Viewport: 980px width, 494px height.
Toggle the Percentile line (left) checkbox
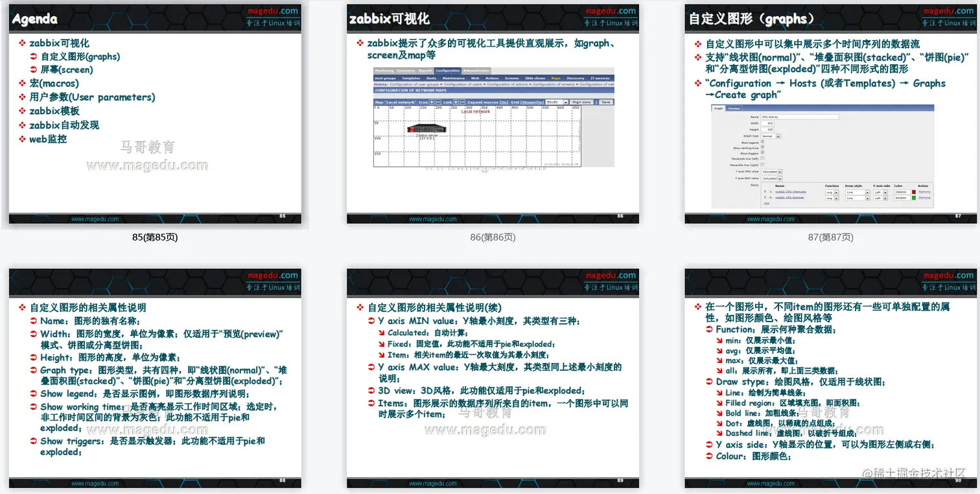click(x=762, y=158)
